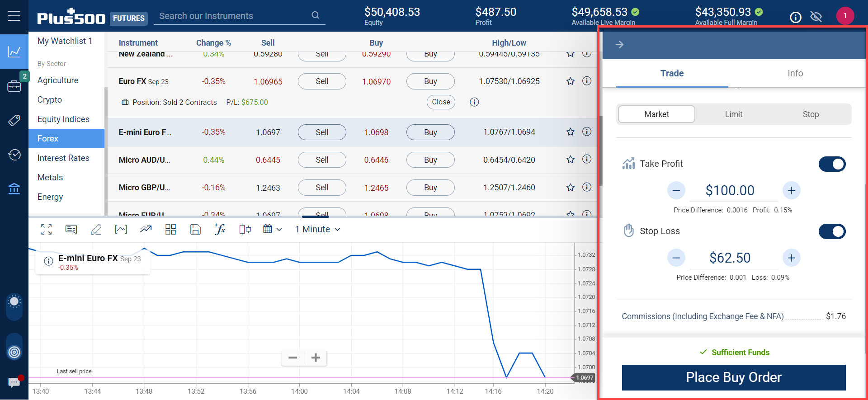Open the hamburger main menu
Screen dimensions: 868x400
14,16
